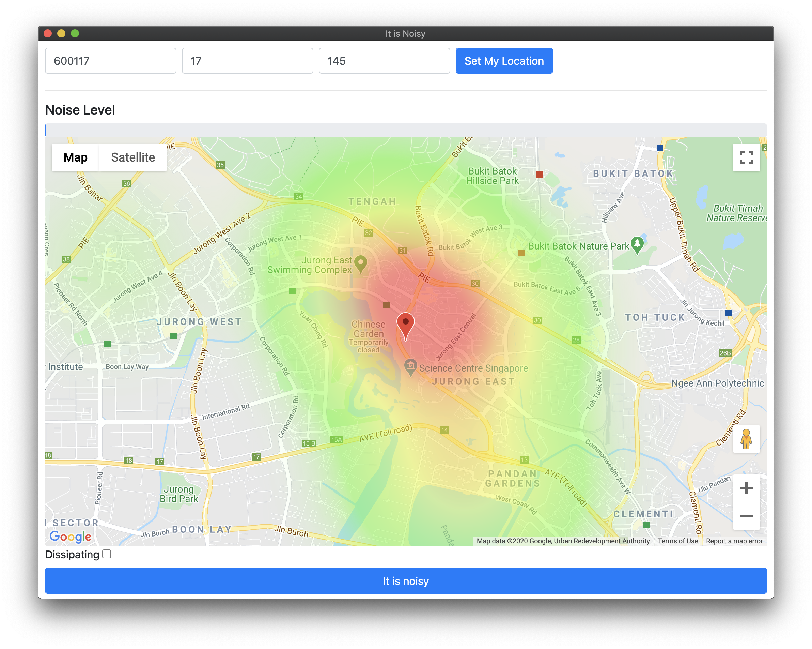Click the Street View pegman icon
Viewport: 812px width, 649px height.
click(x=746, y=439)
